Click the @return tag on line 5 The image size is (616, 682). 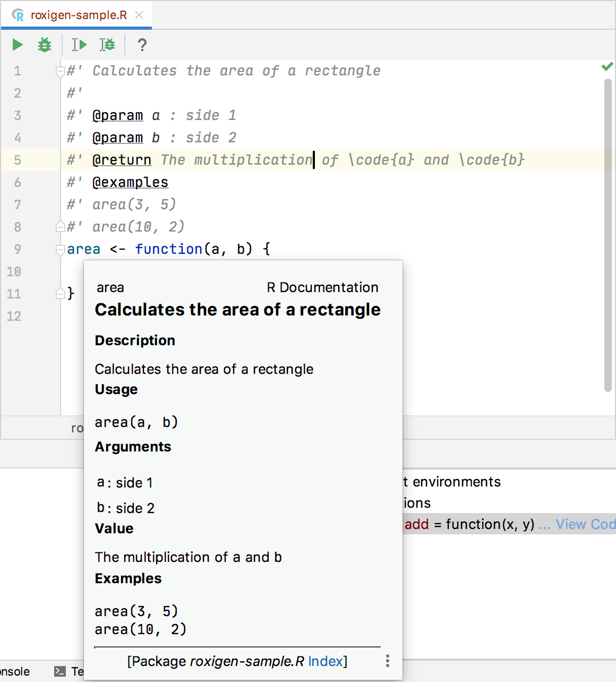click(122, 160)
